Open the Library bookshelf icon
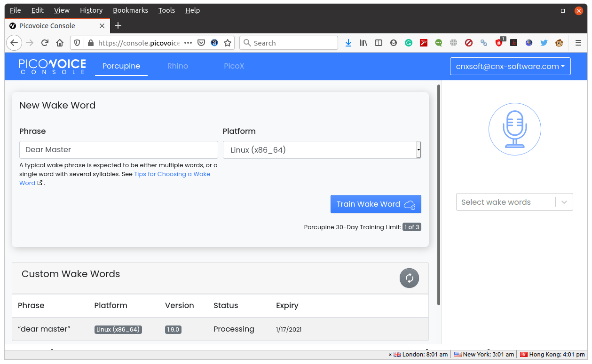Screen dimensions: 592x364 click(x=363, y=43)
